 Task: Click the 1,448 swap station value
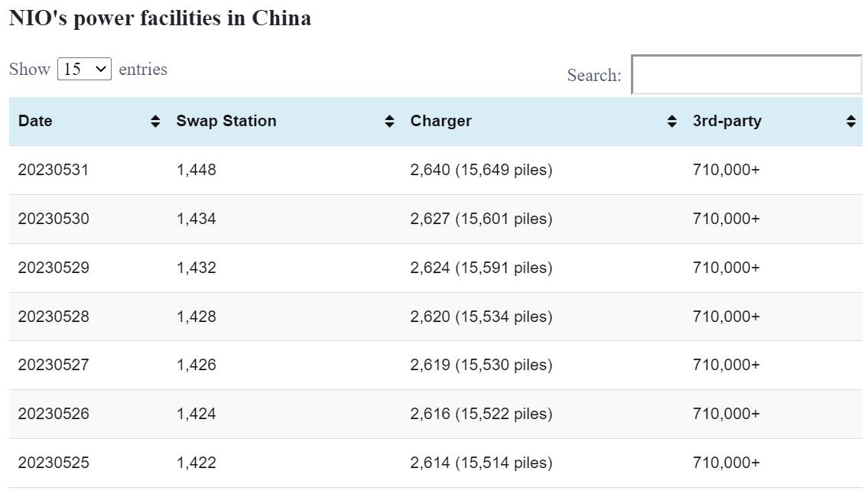pyautogui.click(x=196, y=170)
